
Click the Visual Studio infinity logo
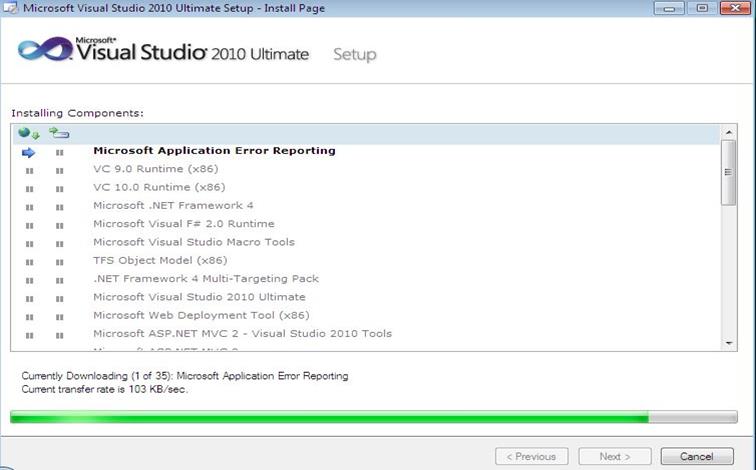point(45,50)
